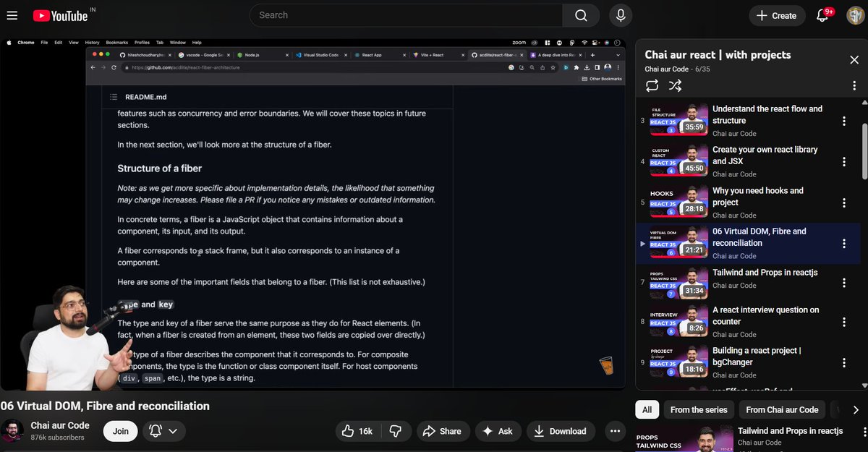The width and height of the screenshot is (868, 452).
Task: Click the README.md outline icon in video
Action: click(x=114, y=97)
